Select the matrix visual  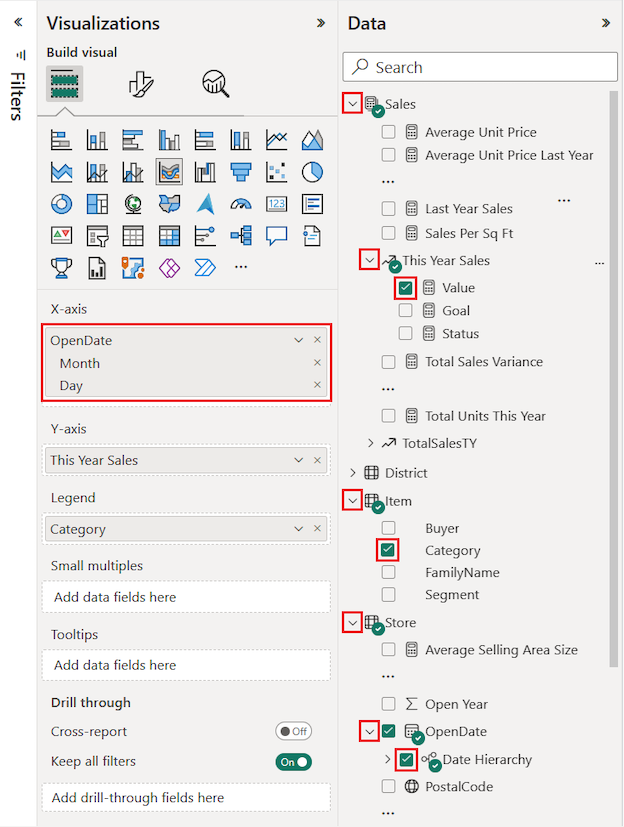[169, 235]
